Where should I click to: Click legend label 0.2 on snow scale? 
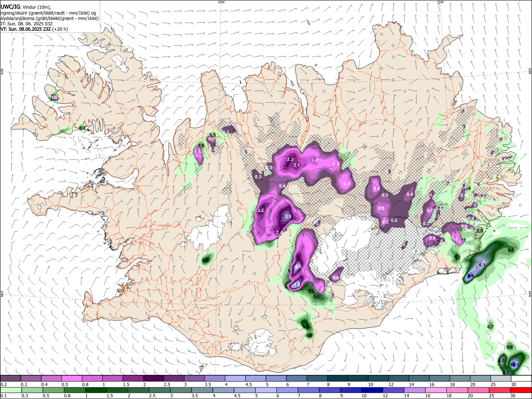point(4,384)
